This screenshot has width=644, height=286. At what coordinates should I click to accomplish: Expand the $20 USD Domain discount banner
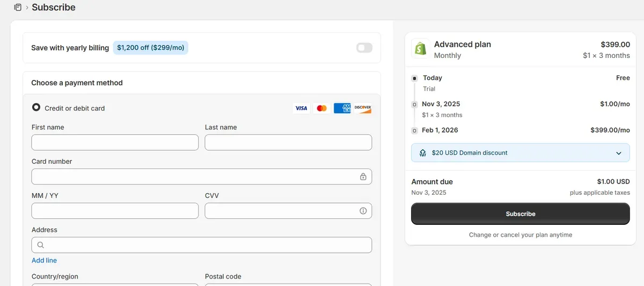point(520,152)
